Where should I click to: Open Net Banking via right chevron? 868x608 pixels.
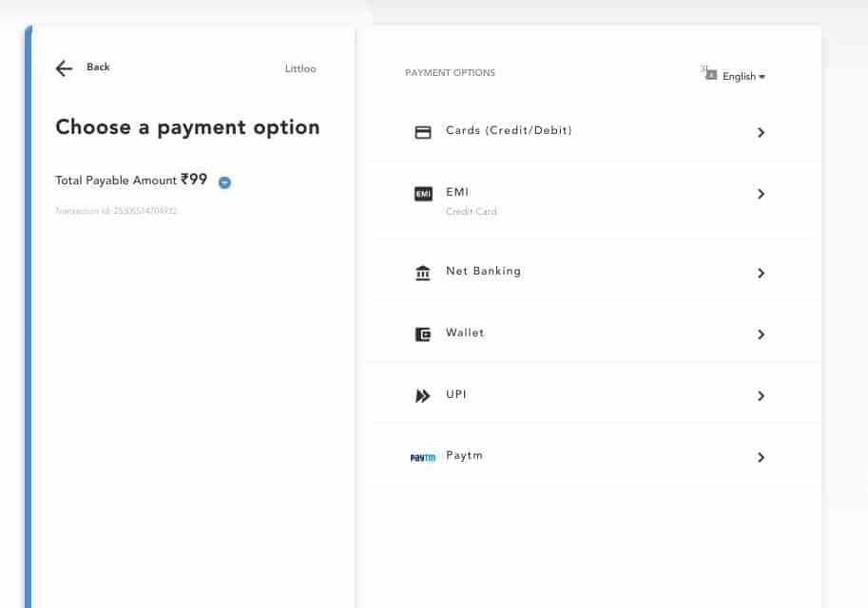761,274
